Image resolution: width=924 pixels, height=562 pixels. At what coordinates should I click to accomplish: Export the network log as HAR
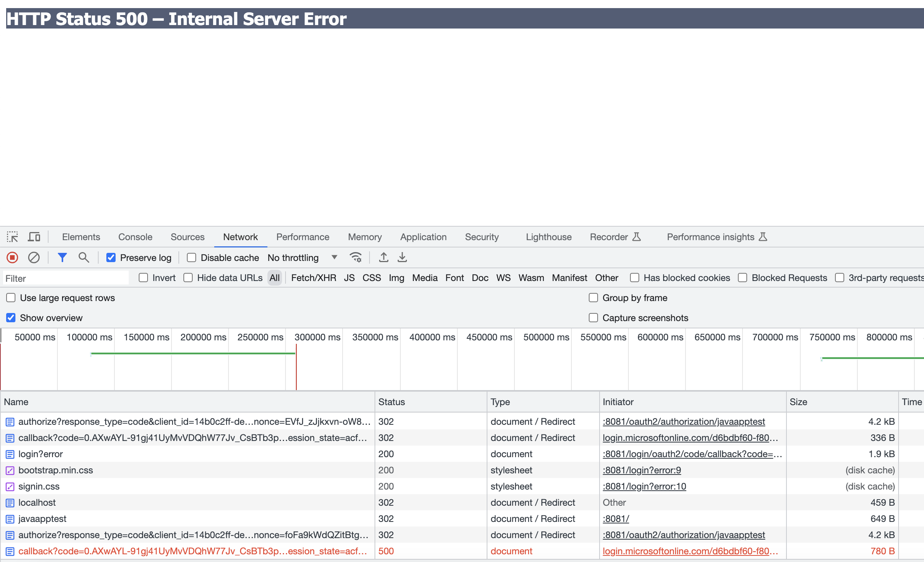point(402,257)
